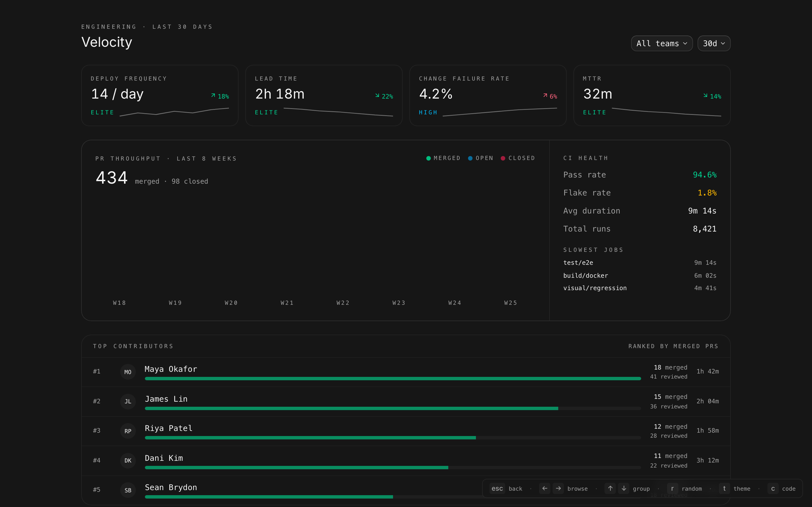Open the Deploy Frequency metric card
The image size is (812, 507).
coord(160,95)
